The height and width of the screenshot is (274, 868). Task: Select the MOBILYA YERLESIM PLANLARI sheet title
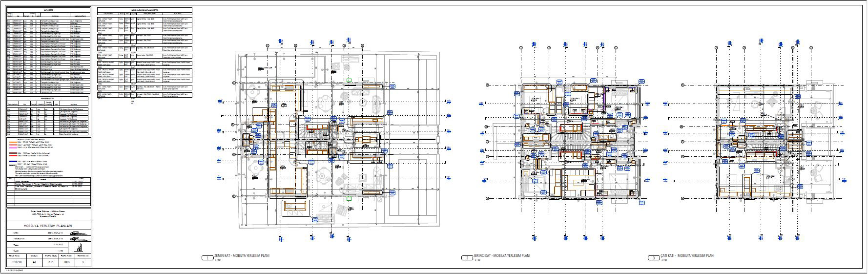(x=48, y=226)
